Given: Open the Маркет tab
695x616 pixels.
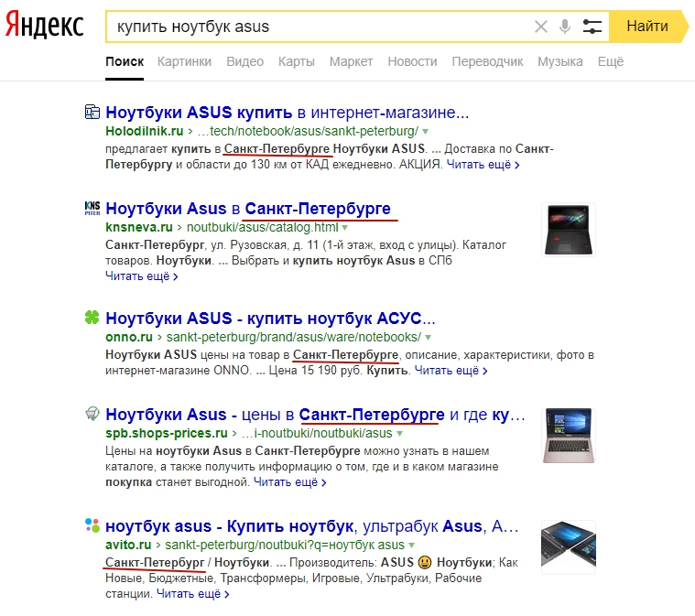Looking at the screenshot, I should coord(351,61).
